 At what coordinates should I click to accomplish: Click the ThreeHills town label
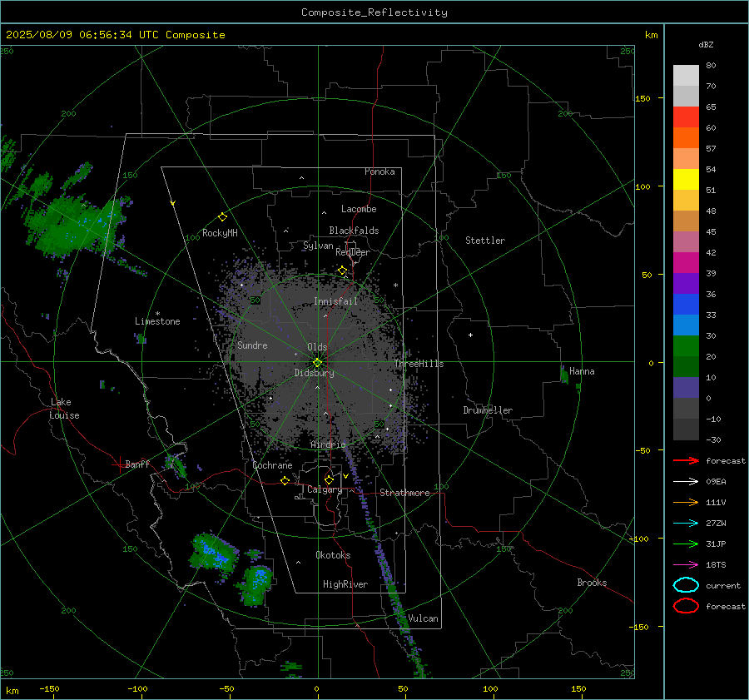(419, 364)
